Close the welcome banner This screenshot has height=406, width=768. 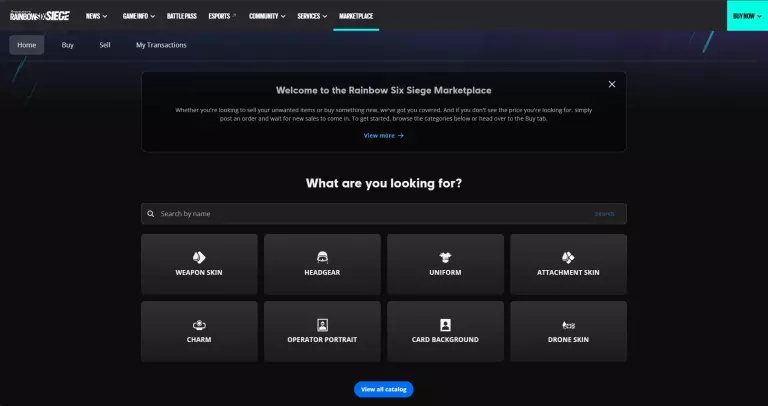click(612, 84)
